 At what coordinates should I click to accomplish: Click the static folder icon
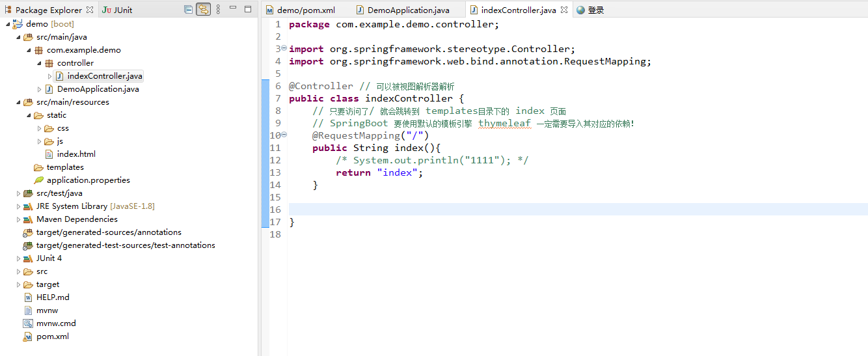click(38, 115)
